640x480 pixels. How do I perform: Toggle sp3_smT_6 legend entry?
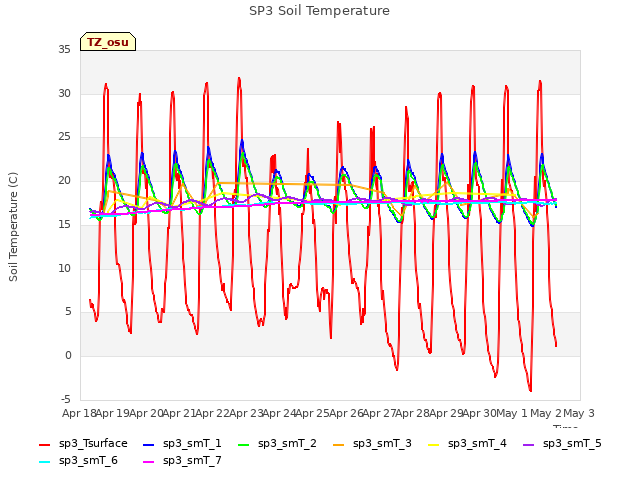click(78, 461)
